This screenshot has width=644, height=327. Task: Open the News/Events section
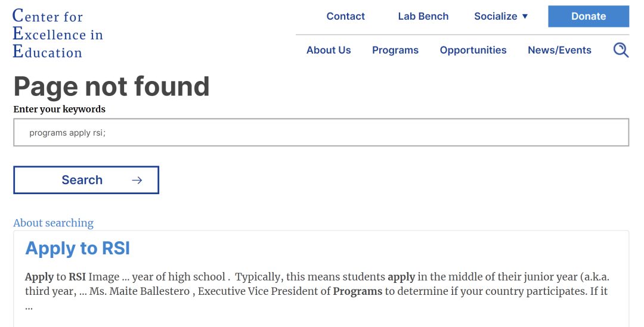click(559, 50)
